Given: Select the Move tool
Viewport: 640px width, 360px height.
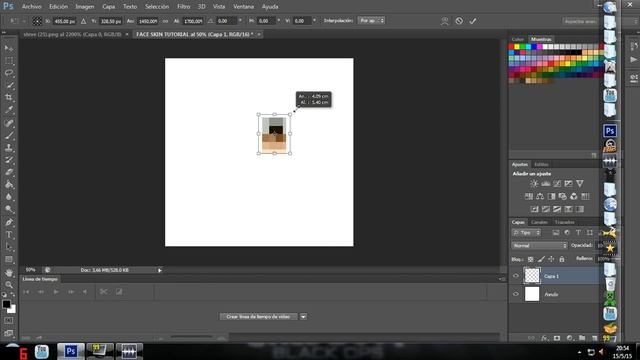Looking at the screenshot, I should (x=9, y=48).
